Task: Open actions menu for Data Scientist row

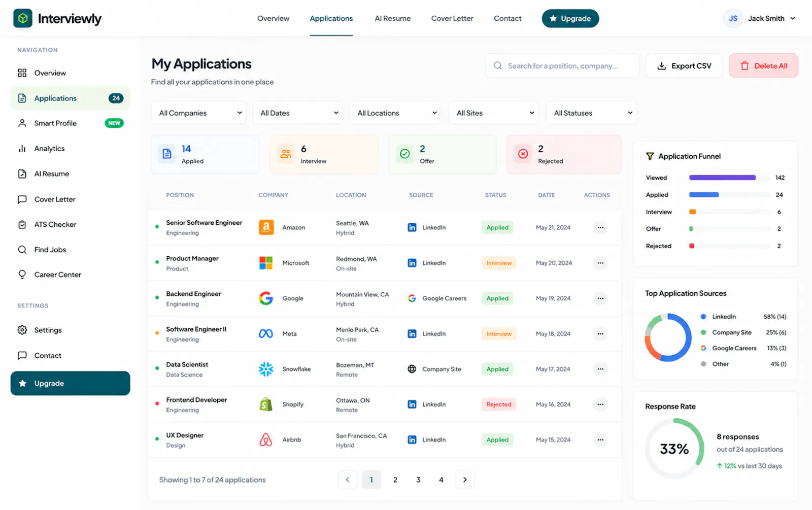Action: click(x=600, y=369)
